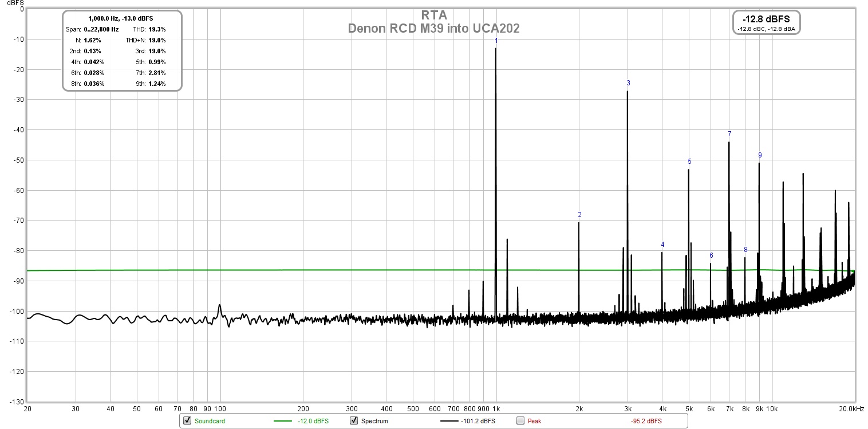Screen dimensions: 868x429
Task: Click the 6th harmonic 0.028% value
Action: pyautogui.click(x=94, y=73)
